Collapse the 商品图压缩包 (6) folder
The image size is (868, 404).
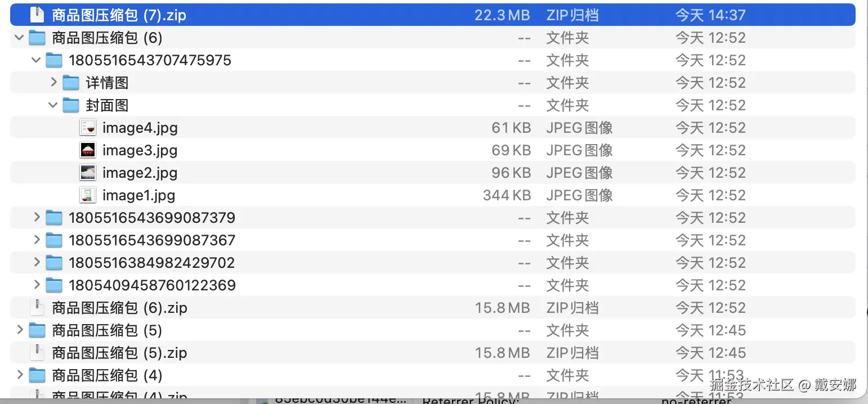pos(20,38)
